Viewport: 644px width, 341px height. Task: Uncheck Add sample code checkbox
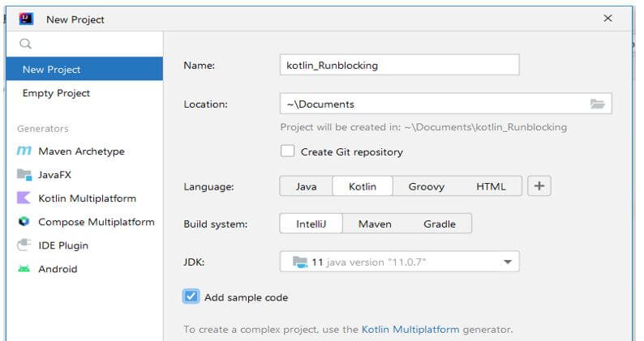(191, 296)
